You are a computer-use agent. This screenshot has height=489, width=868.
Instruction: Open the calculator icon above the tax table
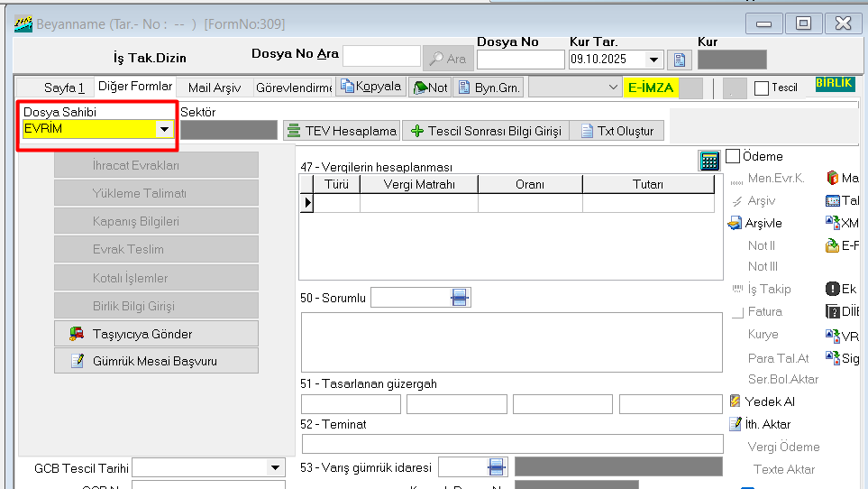coord(709,161)
